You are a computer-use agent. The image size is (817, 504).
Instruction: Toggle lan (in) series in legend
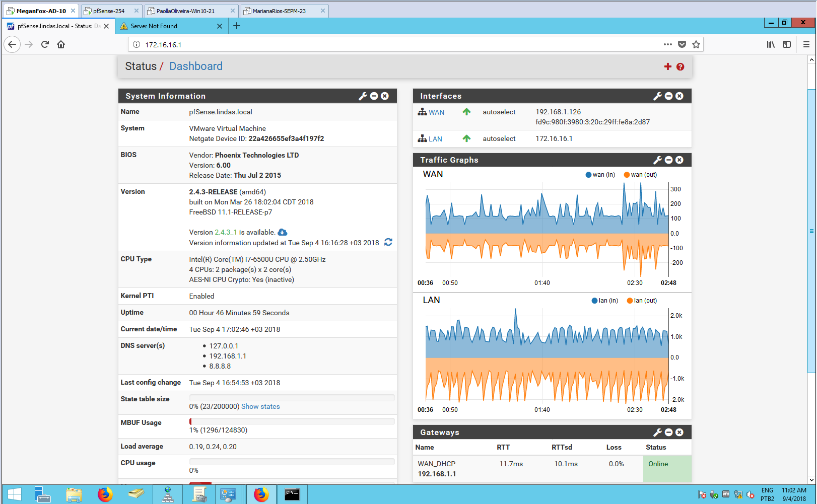point(604,301)
